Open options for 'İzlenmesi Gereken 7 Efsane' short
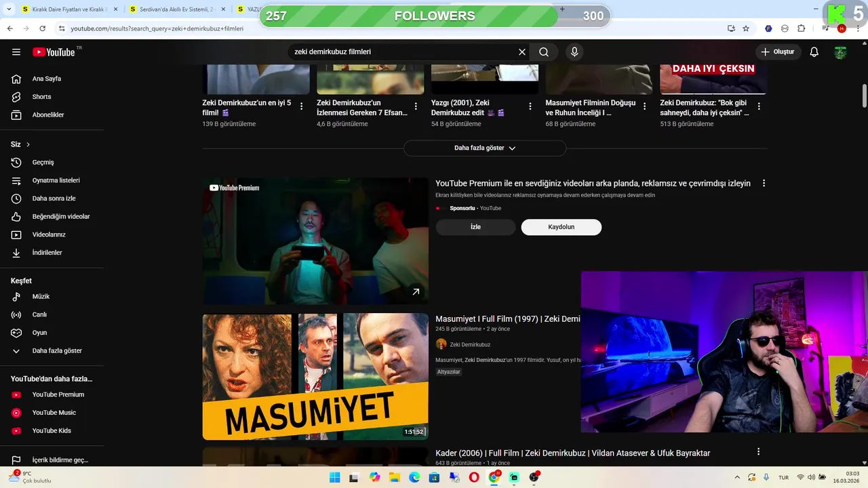Image resolution: width=868 pixels, height=488 pixels. tap(416, 106)
